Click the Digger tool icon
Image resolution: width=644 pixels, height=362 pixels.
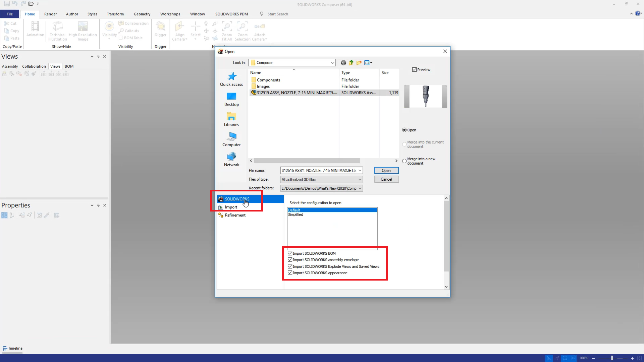pyautogui.click(x=160, y=29)
